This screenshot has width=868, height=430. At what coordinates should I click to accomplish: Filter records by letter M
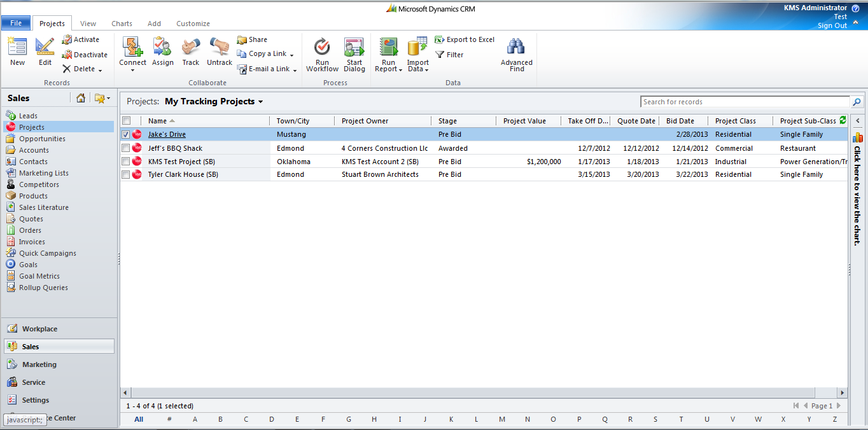point(502,419)
